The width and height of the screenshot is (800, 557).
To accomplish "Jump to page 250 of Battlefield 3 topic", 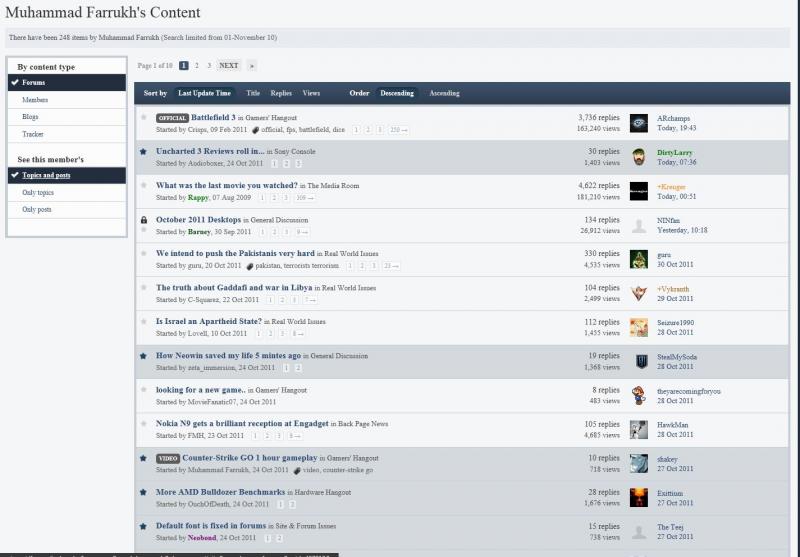I will pyautogui.click(x=398, y=130).
